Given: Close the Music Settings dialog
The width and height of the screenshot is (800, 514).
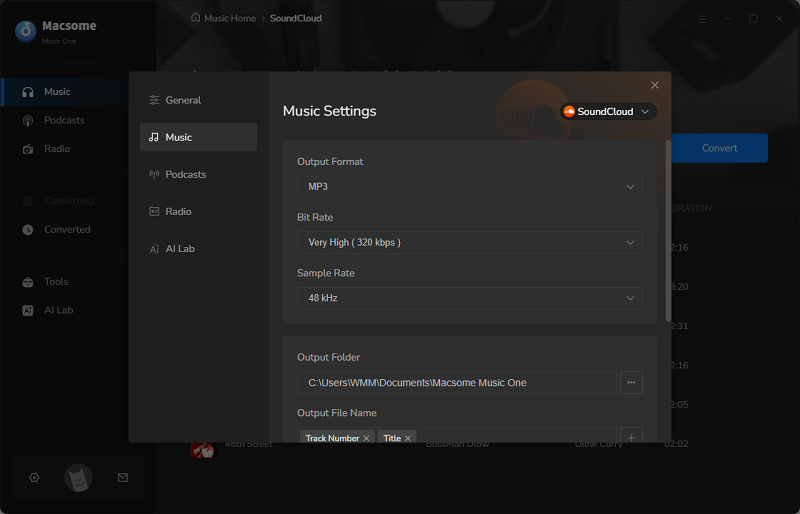Looking at the screenshot, I should 655,85.
